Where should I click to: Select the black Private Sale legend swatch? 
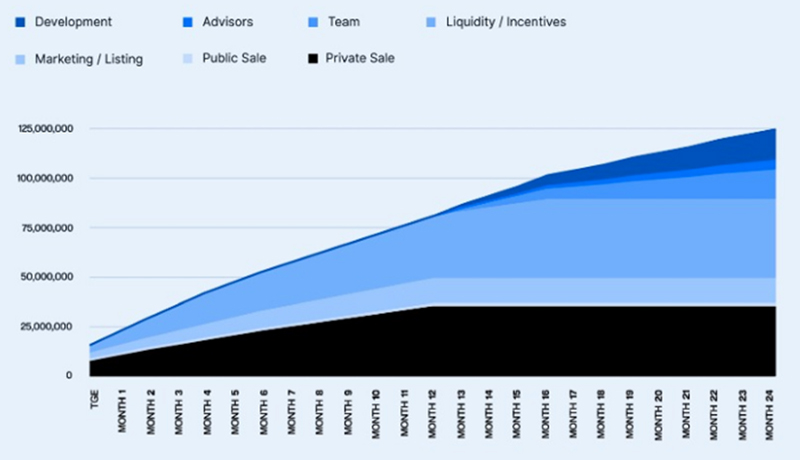tap(312, 59)
